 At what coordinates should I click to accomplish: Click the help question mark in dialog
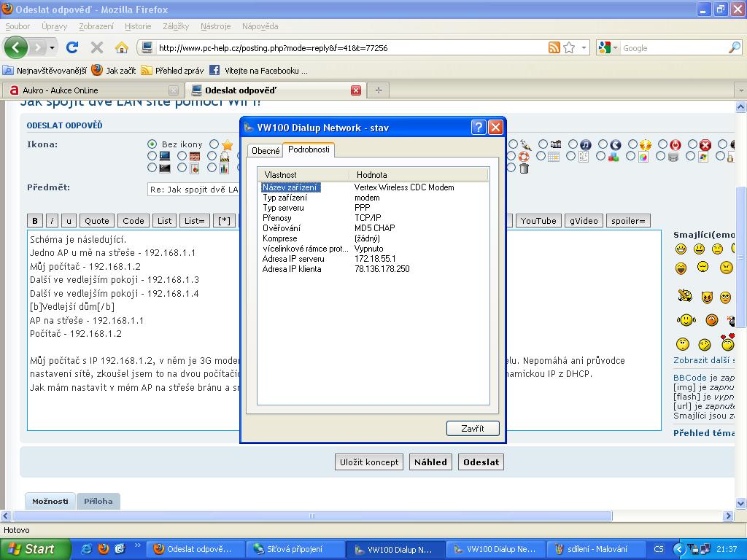point(478,127)
